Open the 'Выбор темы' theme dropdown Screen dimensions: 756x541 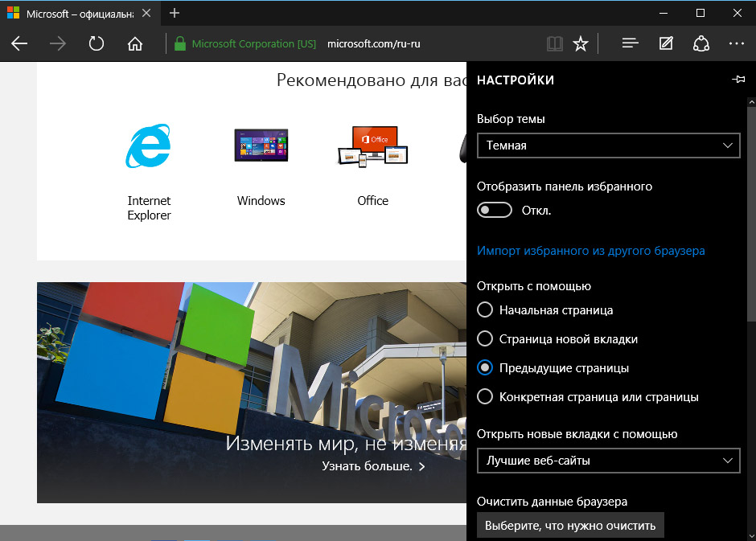point(609,145)
